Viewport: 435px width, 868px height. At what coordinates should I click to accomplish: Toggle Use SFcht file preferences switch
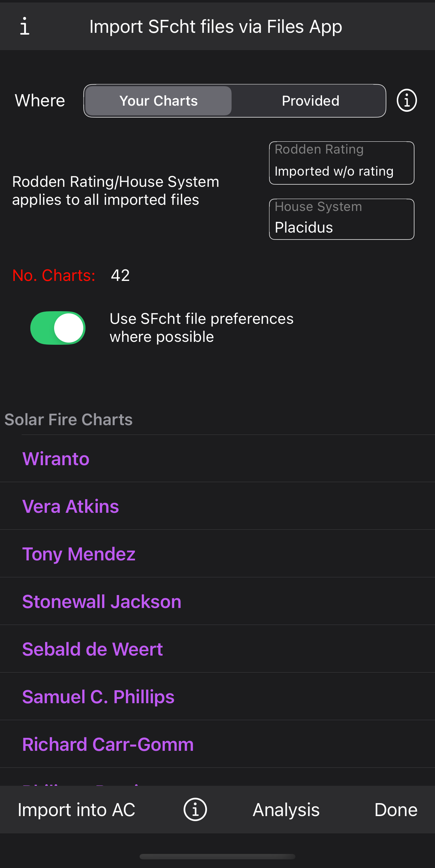(58, 328)
